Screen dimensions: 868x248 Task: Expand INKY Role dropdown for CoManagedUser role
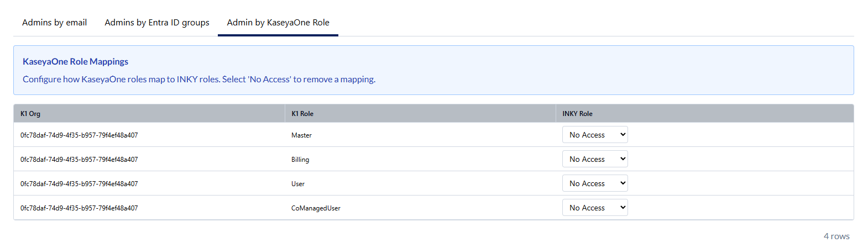595,208
